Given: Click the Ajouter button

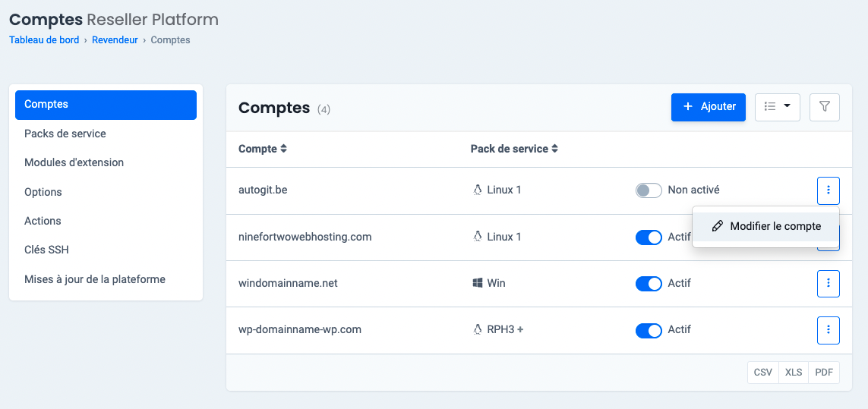Looking at the screenshot, I should [x=708, y=107].
